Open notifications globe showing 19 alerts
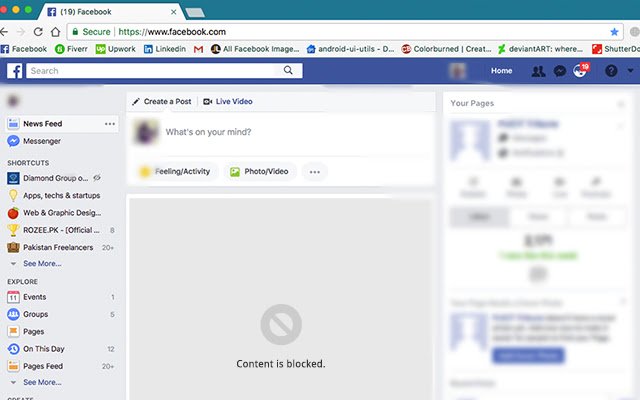This screenshot has width=640, height=400. click(581, 71)
